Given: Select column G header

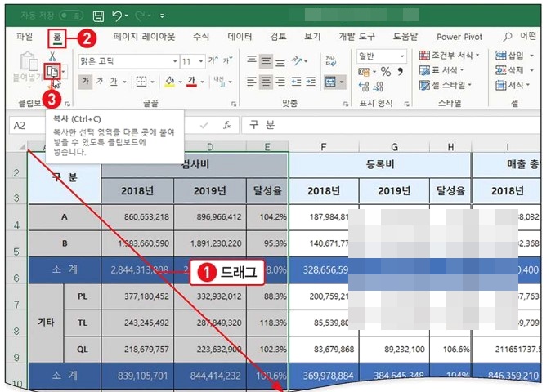Looking at the screenshot, I should [x=394, y=147].
